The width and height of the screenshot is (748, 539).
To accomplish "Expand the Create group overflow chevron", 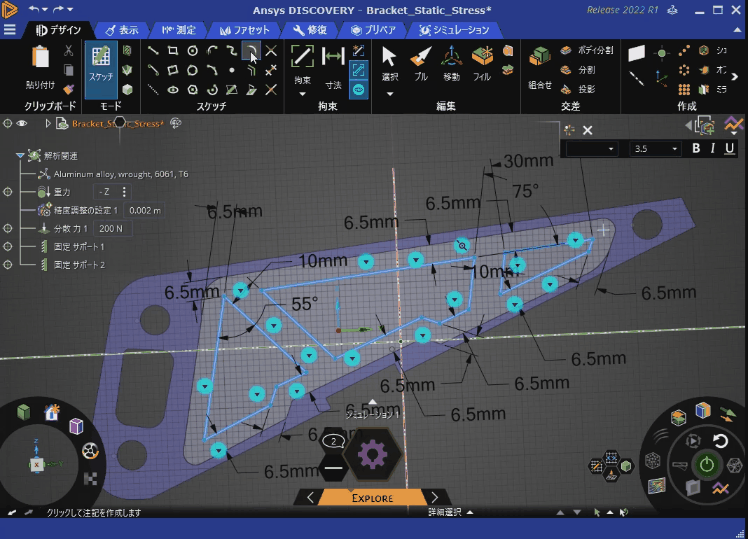I will (735, 76).
